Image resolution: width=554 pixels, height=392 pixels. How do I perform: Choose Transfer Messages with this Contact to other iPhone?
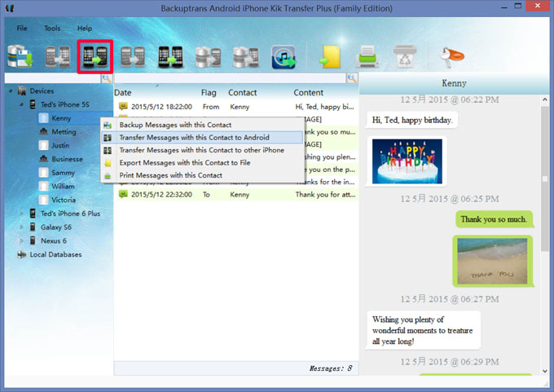(202, 150)
